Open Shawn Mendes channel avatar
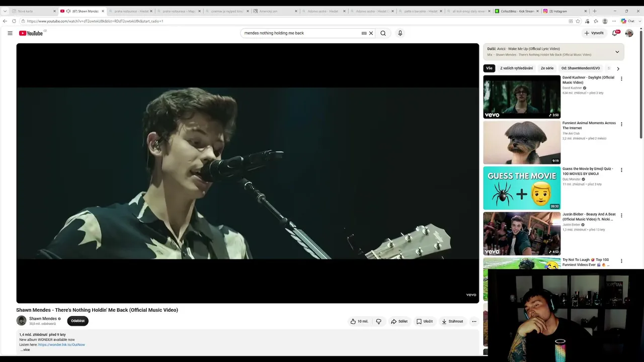 (21, 321)
